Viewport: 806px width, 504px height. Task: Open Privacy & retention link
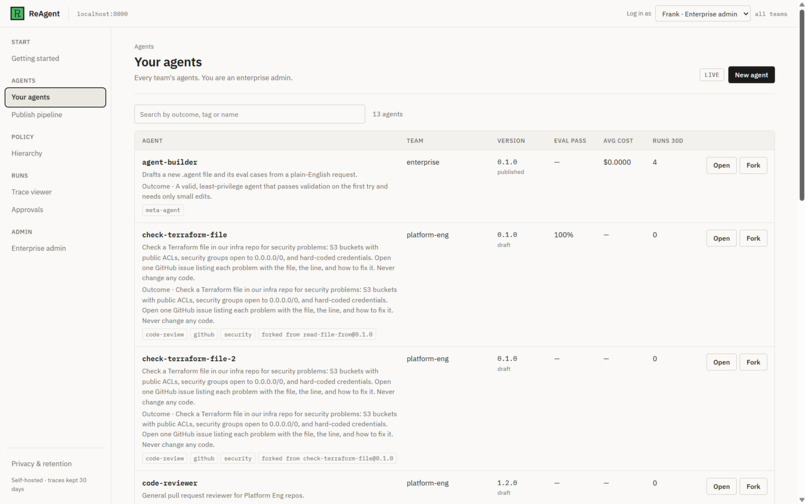(x=42, y=464)
